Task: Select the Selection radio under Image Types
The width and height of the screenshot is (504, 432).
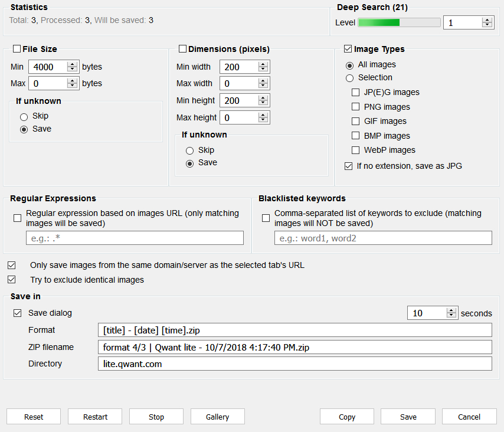Action: tap(349, 78)
